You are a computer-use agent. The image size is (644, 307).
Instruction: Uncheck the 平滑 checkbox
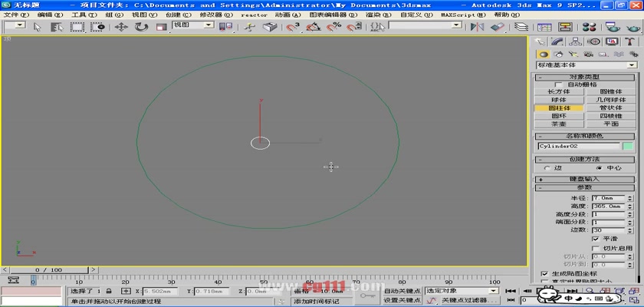click(x=595, y=239)
